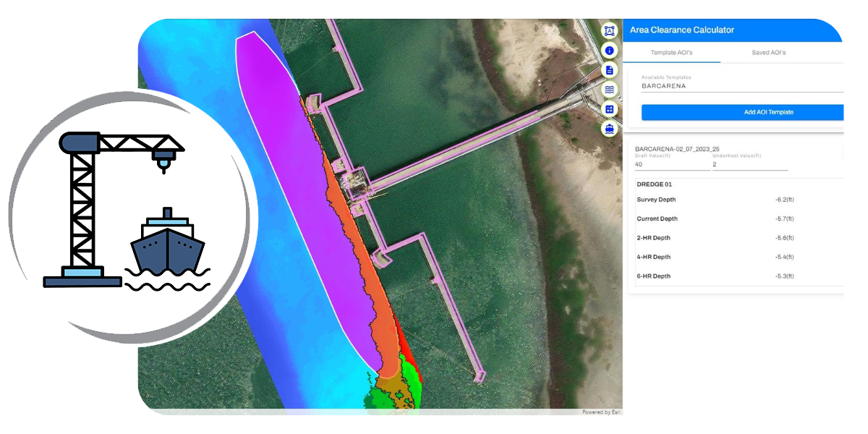868x434 pixels.
Task: Select the water waves tide icon
Action: [609, 90]
